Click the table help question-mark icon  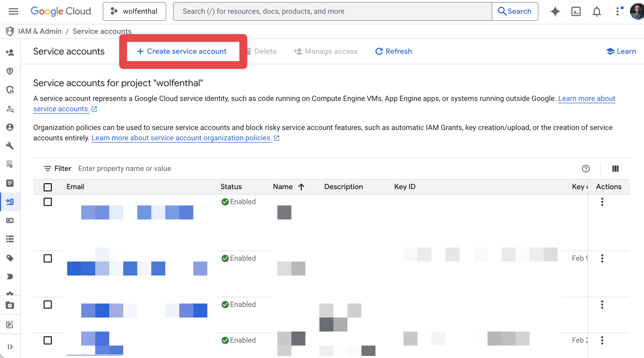click(586, 169)
